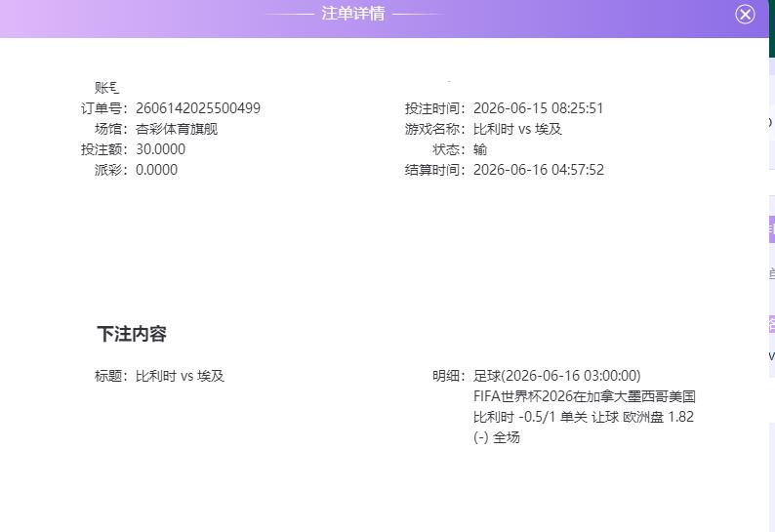Viewport: 775px width, 532px height.
Task: Click the 派彩 label
Action: [111, 170]
